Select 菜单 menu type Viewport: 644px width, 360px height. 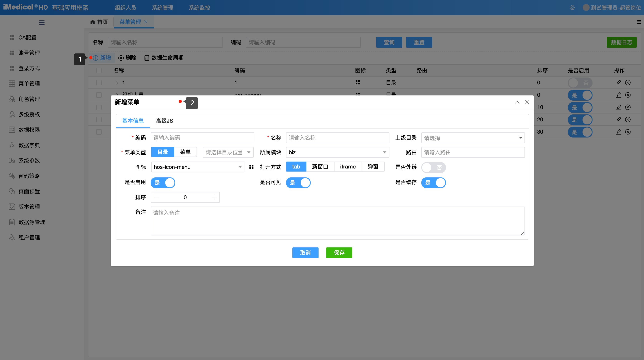pyautogui.click(x=185, y=152)
